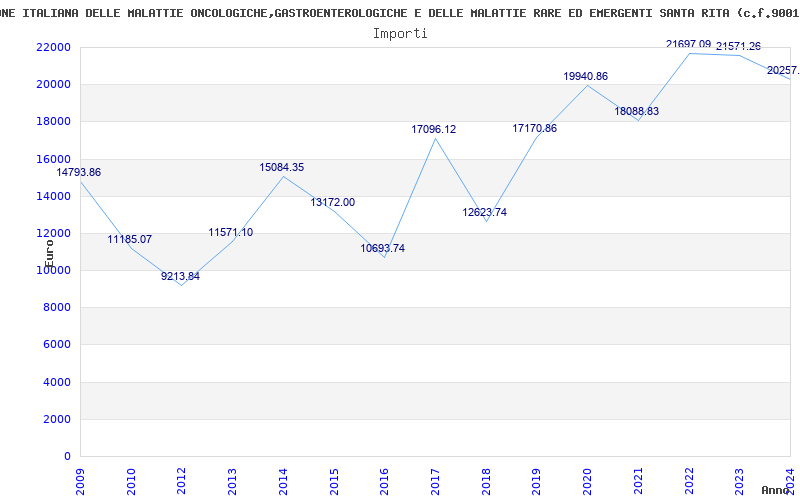Click the 14000 y-axis value
The height and width of the screenshot is (500, 800).
[x=53, y=196]
